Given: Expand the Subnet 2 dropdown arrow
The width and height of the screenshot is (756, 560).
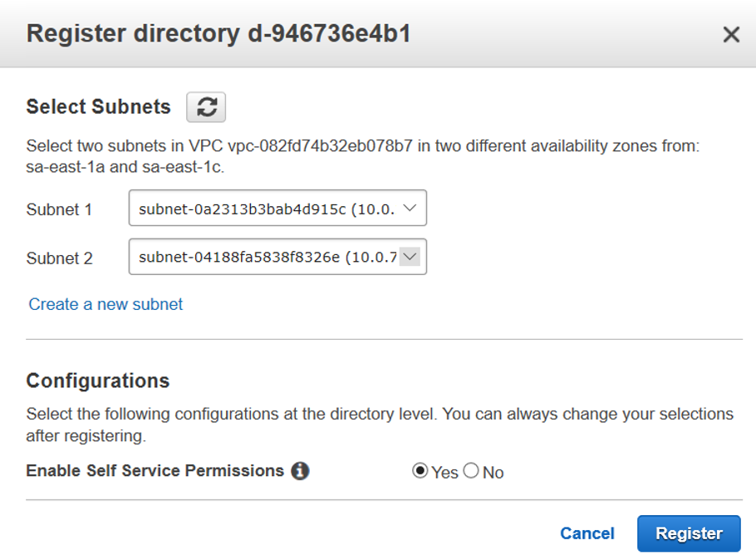Looking at the screenshot, I should [409, 258].
